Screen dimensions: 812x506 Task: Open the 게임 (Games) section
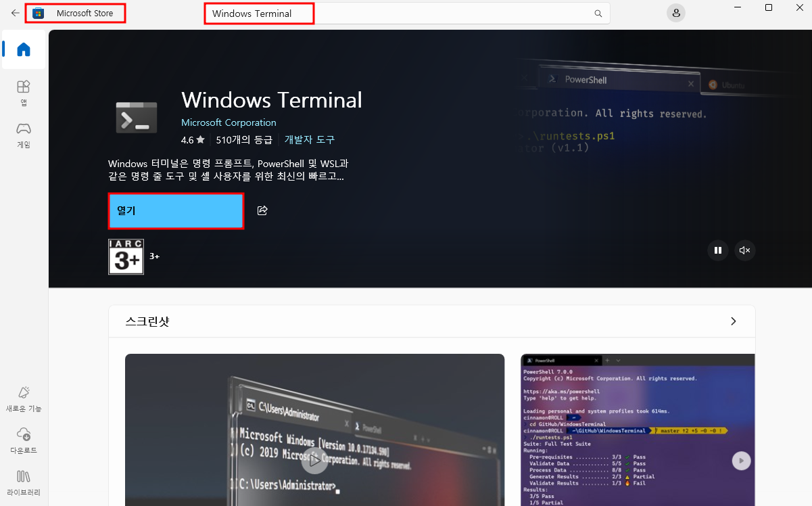pos(24,135)
